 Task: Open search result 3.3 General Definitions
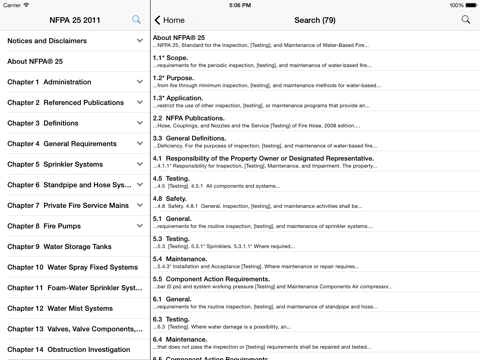point(316,141)
